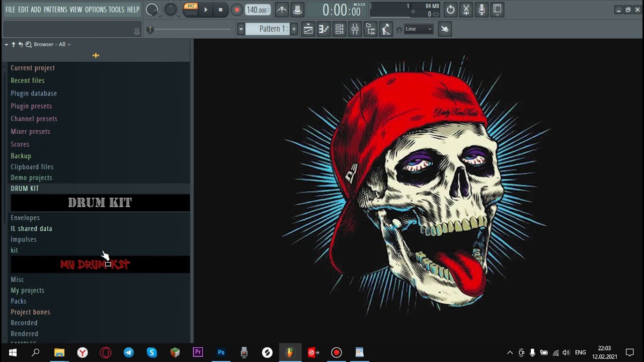The height and width of the screenshot is (362, 644).
Task: Click the yellow waveform icon in browser
Action: [96, 55]
